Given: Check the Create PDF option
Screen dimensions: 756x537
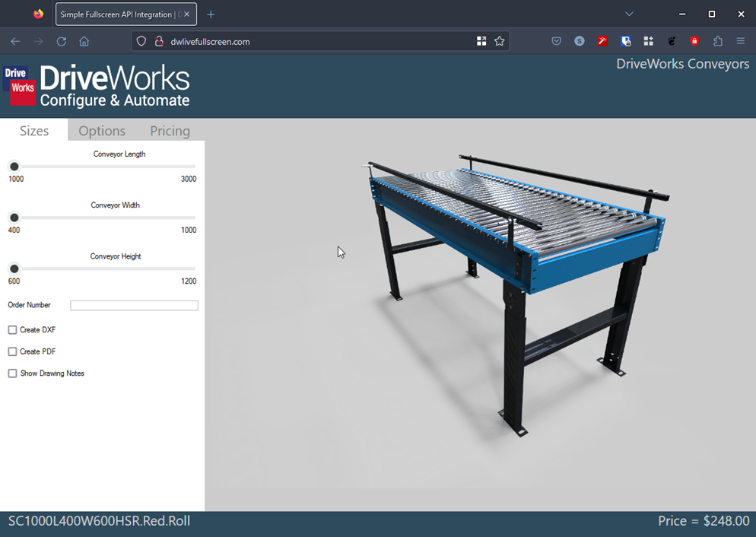Looking at the screenshot, I should point(12,351).
